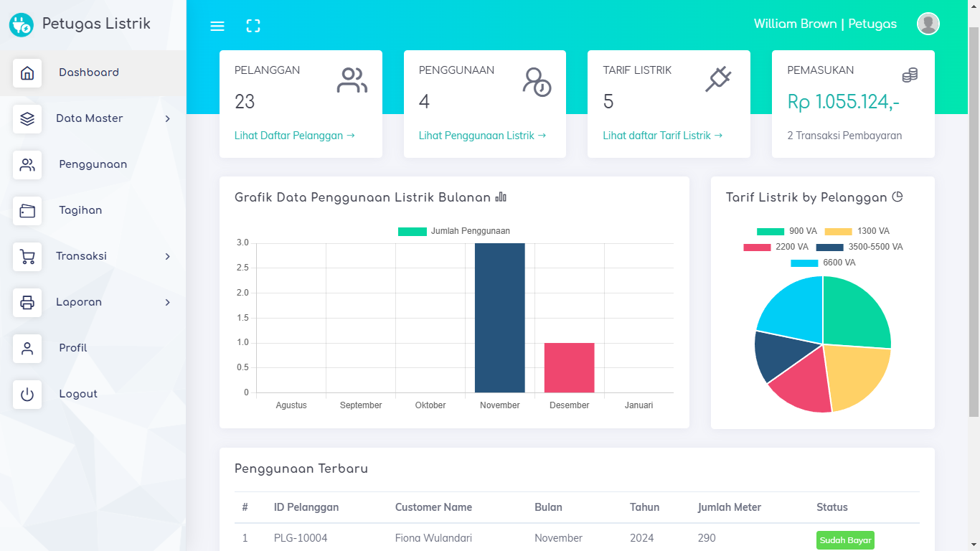This screenshot has width=980, height=551.
Task: Click the fullscreen toggle icon
Action: click(x=253, y=26)
